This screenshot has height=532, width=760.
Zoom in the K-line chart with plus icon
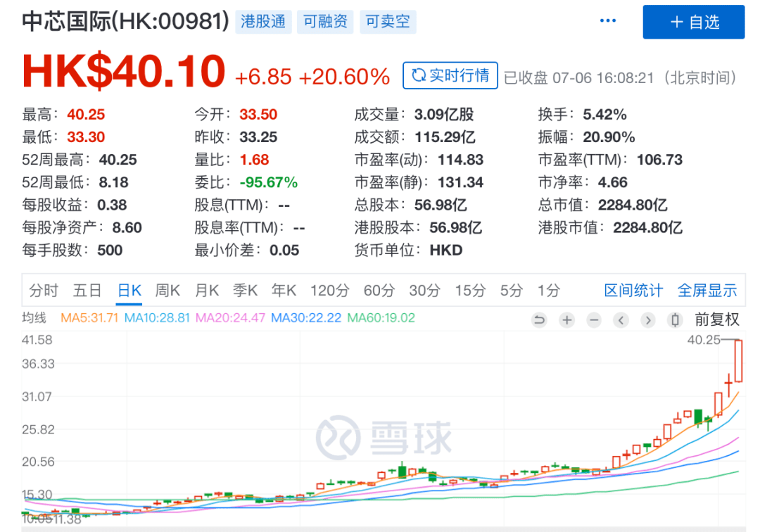tap(566, 319)
